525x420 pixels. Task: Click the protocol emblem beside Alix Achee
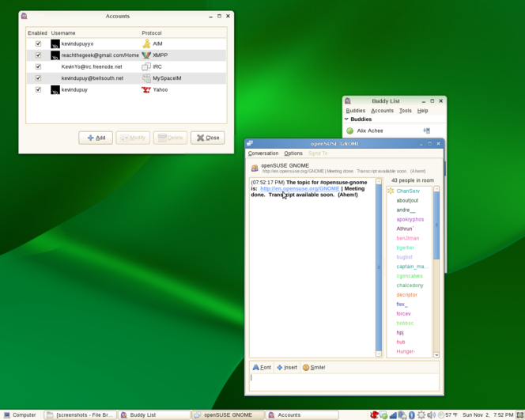427,131
